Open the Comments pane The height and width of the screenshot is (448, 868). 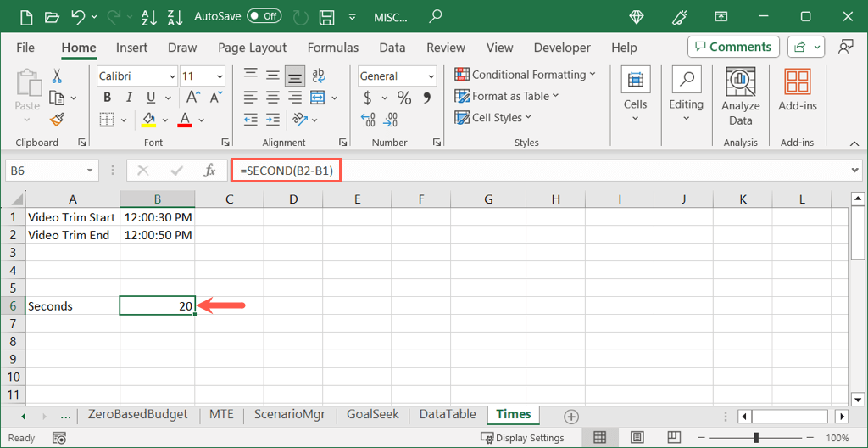(x=733, y=48)
